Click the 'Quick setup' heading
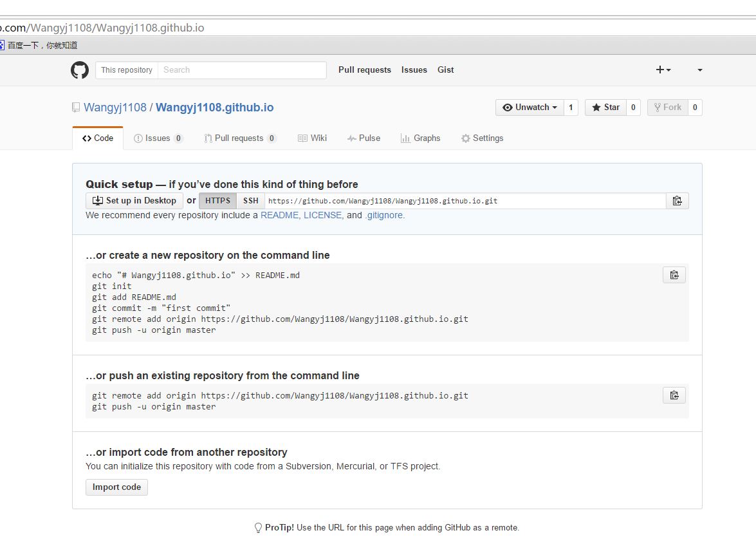The height and width of the screenshot is (553, 756). 222,184
